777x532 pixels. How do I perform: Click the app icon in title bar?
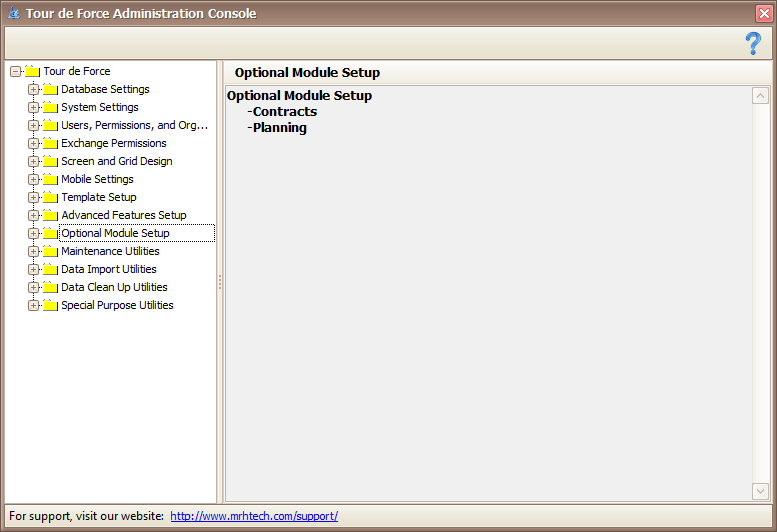(14, 13)
